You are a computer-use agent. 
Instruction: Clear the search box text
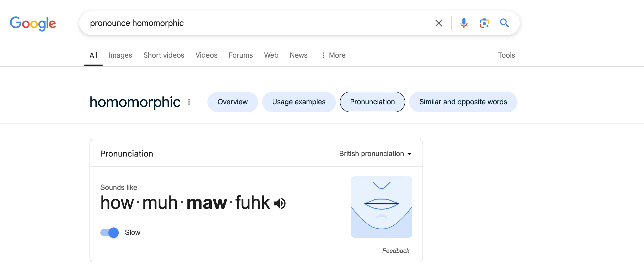[x=439, y=23]
